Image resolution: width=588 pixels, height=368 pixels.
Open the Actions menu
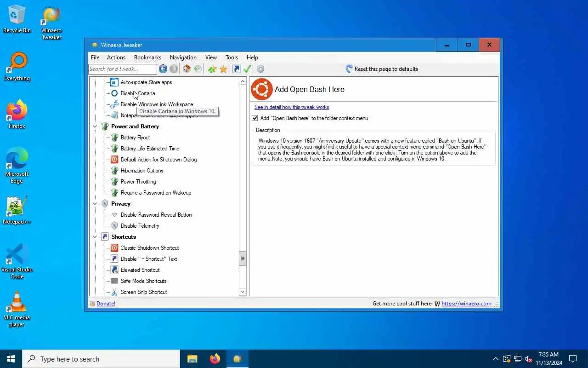(116, 57)
